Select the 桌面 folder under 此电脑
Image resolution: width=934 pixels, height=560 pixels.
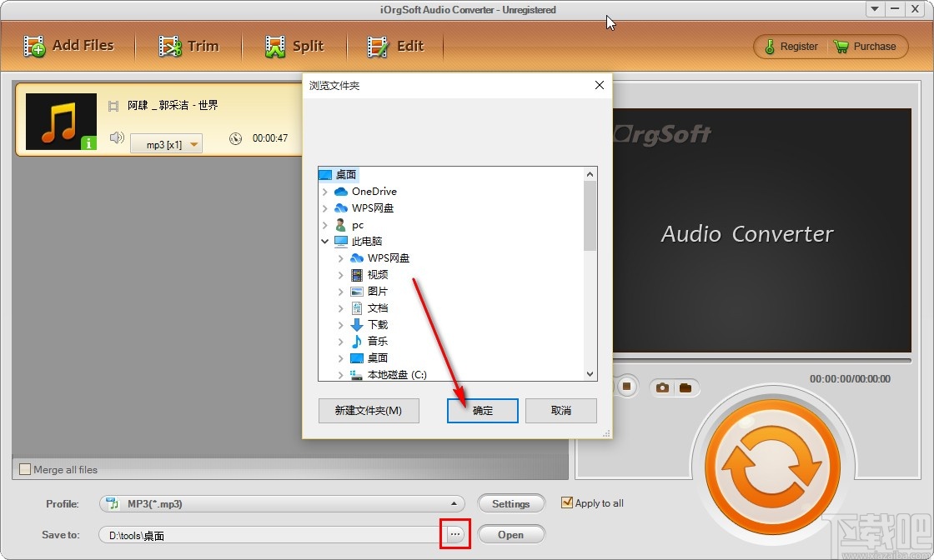(377, 357)
